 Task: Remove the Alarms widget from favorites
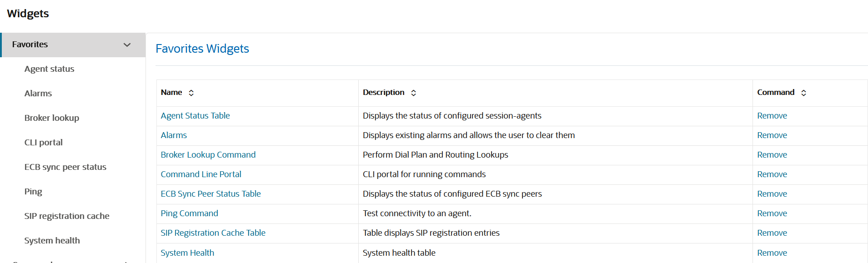pyautogui.click(x=772, y=135)
